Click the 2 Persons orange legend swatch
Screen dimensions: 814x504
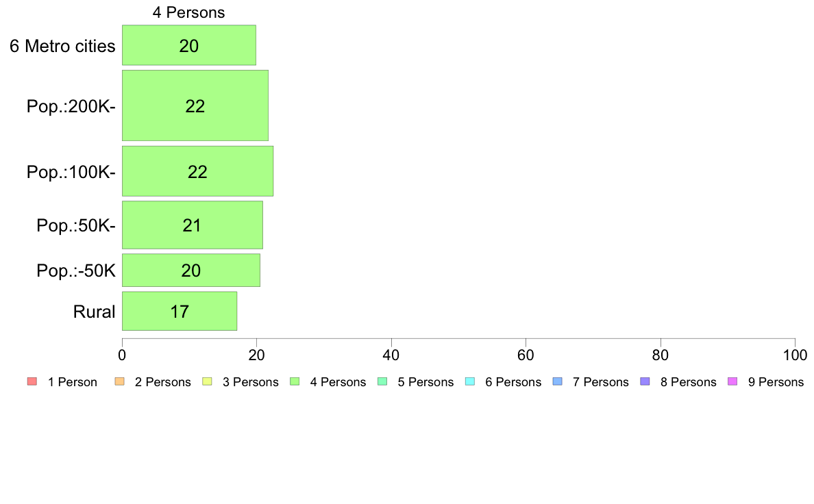click(x=119, y=381)
